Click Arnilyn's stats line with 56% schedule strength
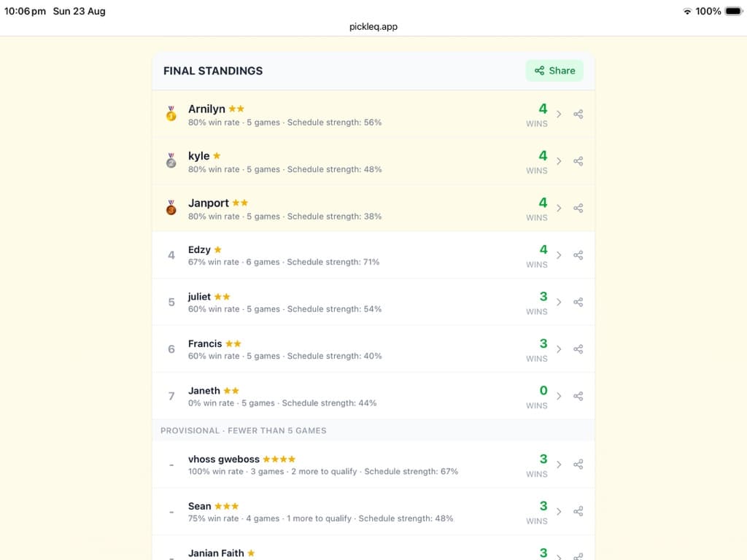This screenshot has width=747, height=560. pyautogui.click(x=285, y=122)
